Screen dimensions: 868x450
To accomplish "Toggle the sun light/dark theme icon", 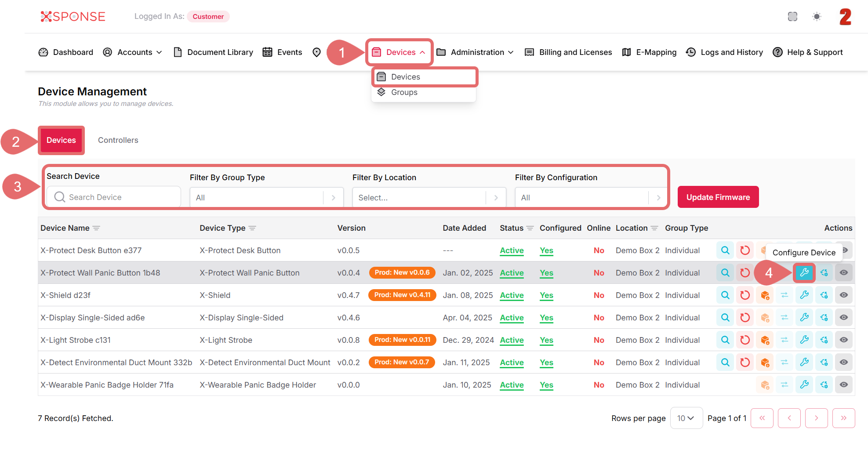I will coord(817,17).
